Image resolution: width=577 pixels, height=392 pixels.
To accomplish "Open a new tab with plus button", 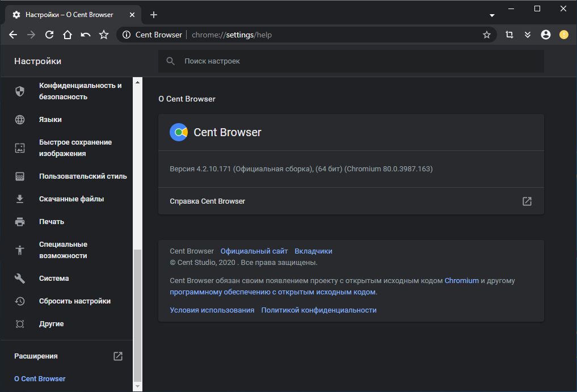I will tap(154, 15).
